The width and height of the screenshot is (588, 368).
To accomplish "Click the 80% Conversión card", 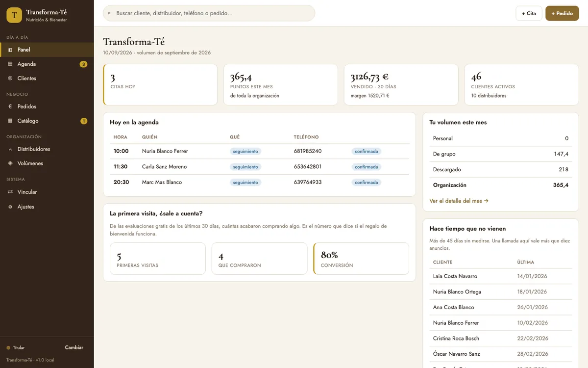I will point(361,259).
